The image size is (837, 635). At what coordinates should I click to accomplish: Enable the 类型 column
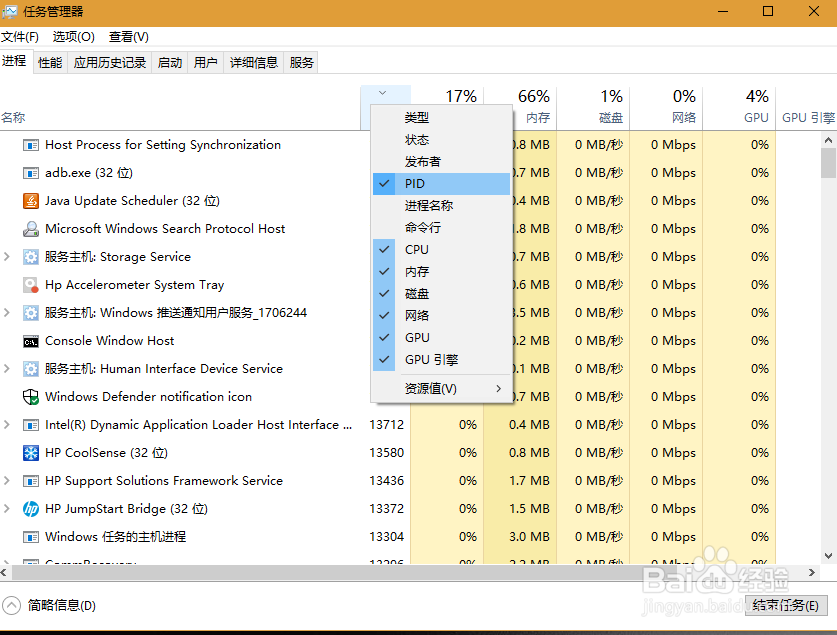pos(441,117)
